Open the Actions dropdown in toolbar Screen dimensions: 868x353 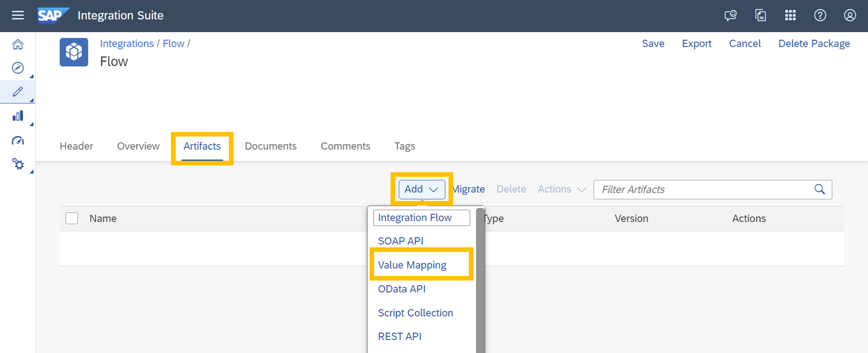(x=561, y=189)
